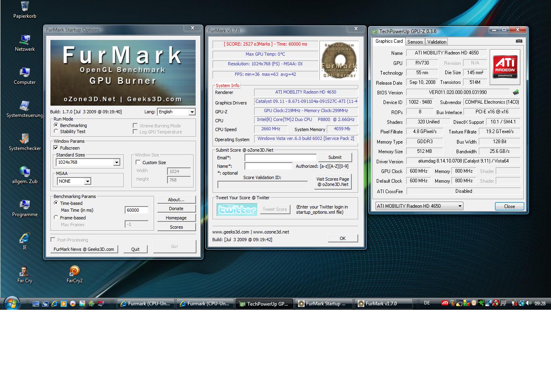Open the media player quick launch icon
This screenshot has height=392, width=551.
pos(64,304)
